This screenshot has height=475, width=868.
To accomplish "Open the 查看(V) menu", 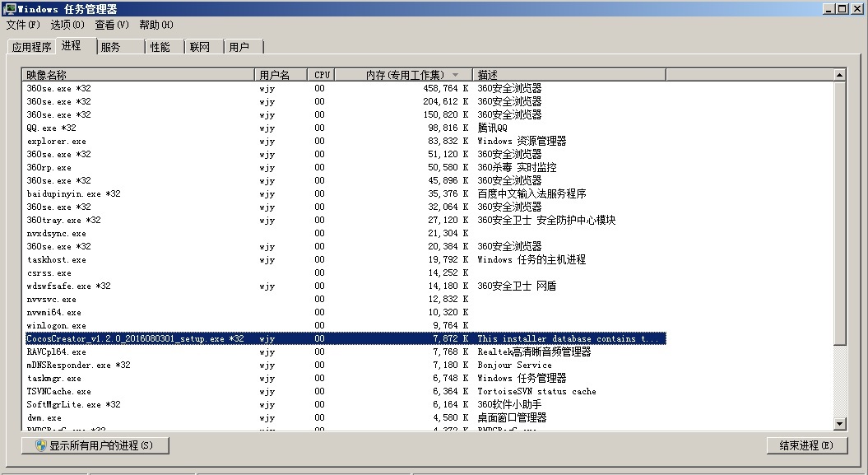I will click(x=112, y=25).
